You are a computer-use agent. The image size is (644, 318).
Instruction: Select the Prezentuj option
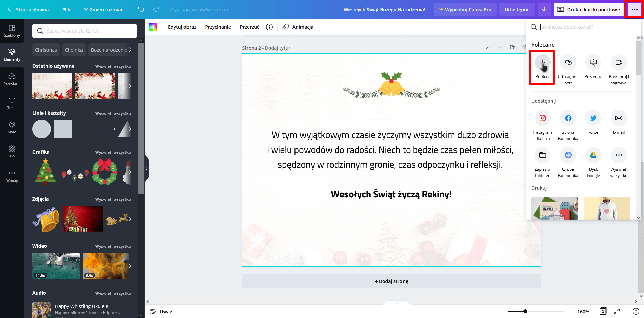click(593, 67)
